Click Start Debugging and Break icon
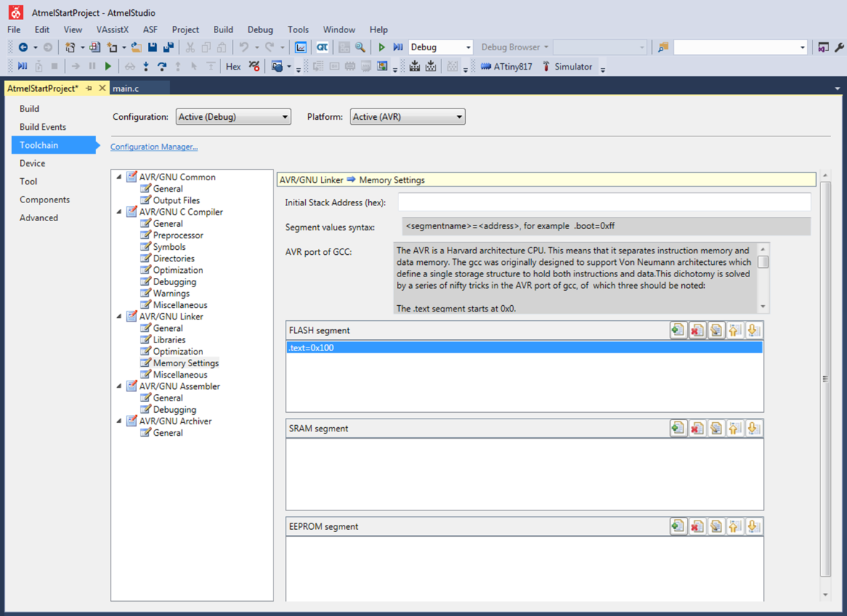The height and width of the screenshot is (616, 847). pyautogui.click(x=398, y=47)
